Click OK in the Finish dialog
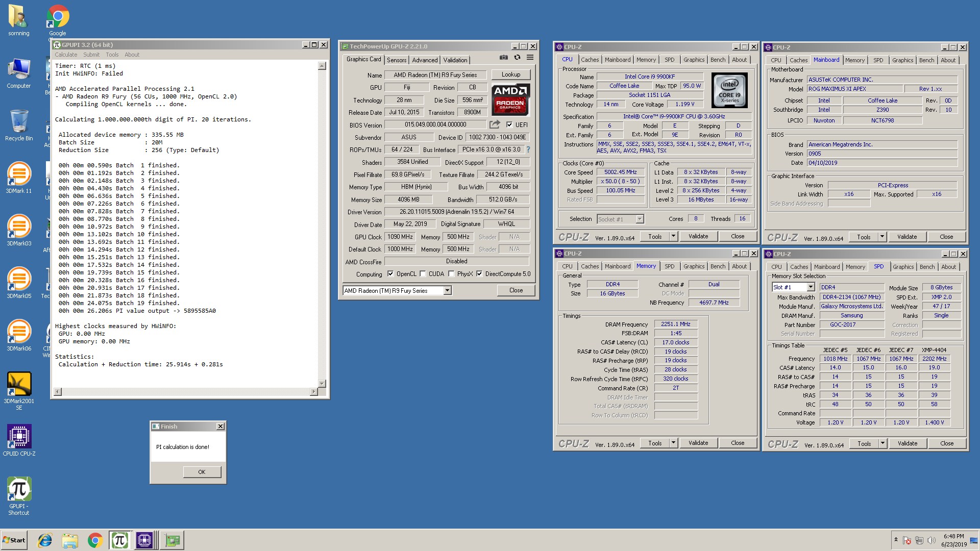The image size is (980, 551). coord(202,472)
